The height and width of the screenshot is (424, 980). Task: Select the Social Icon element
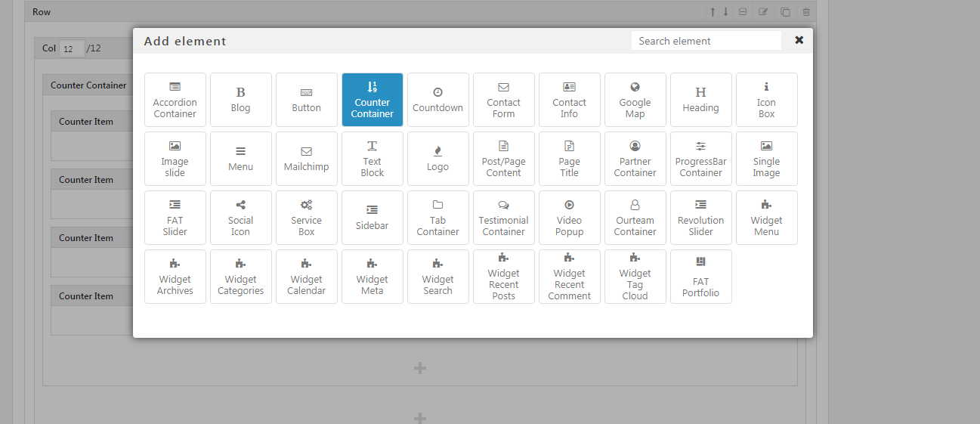click(240, 218)
